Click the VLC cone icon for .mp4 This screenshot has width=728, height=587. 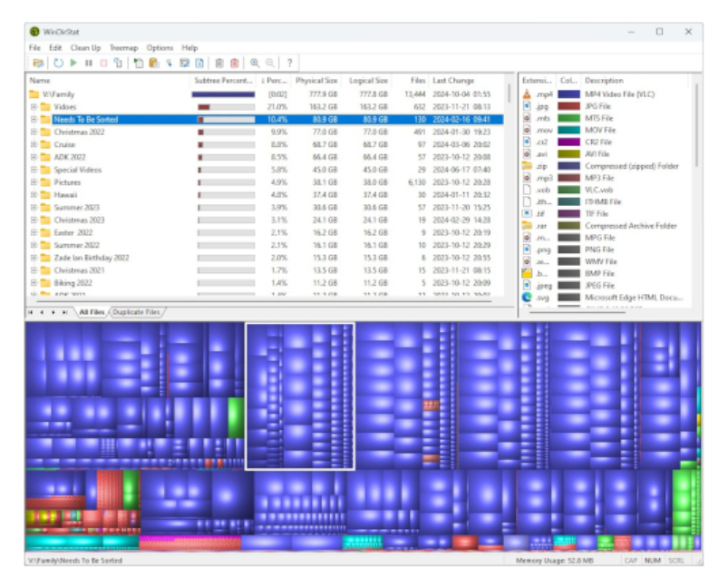coord(527,94)
